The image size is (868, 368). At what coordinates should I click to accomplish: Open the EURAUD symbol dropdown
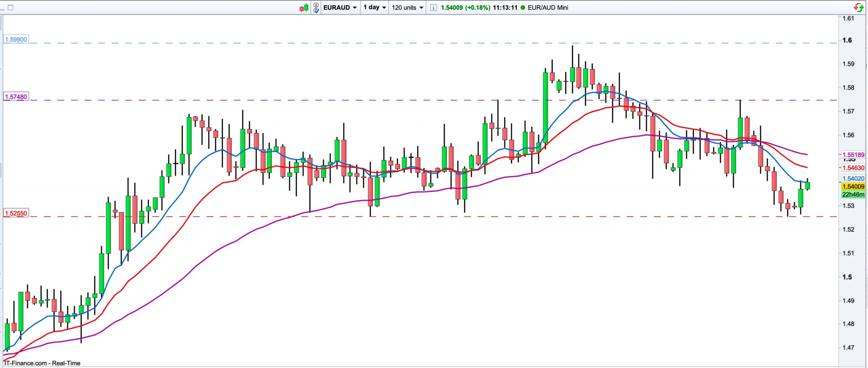click(x=340, y=7)
